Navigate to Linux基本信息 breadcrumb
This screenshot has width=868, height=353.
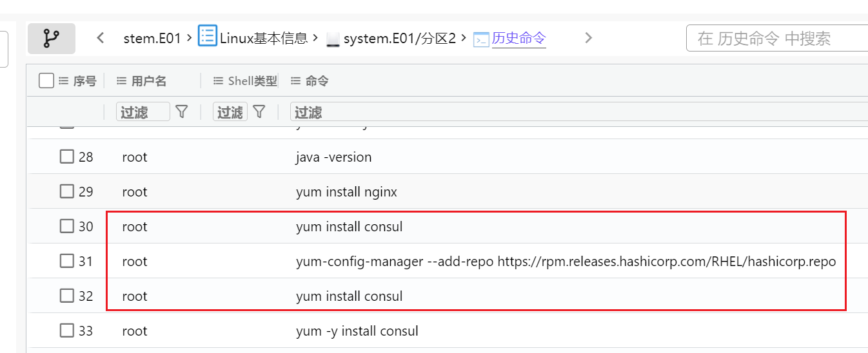(x=263, y=39)
